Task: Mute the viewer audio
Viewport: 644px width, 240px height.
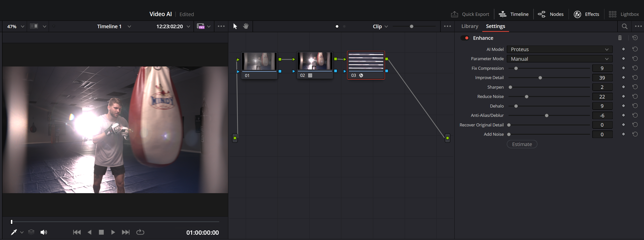Action: (44, 232)
